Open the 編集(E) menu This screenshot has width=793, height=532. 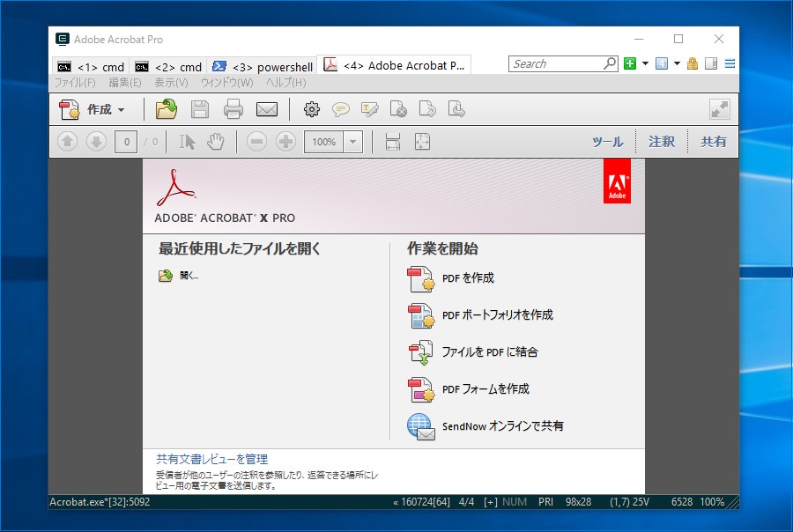(x=125, y=83)
